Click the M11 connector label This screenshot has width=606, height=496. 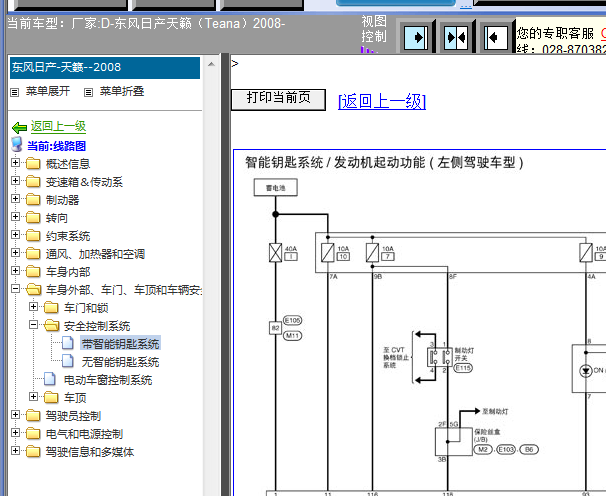click(x=293, y=336)
